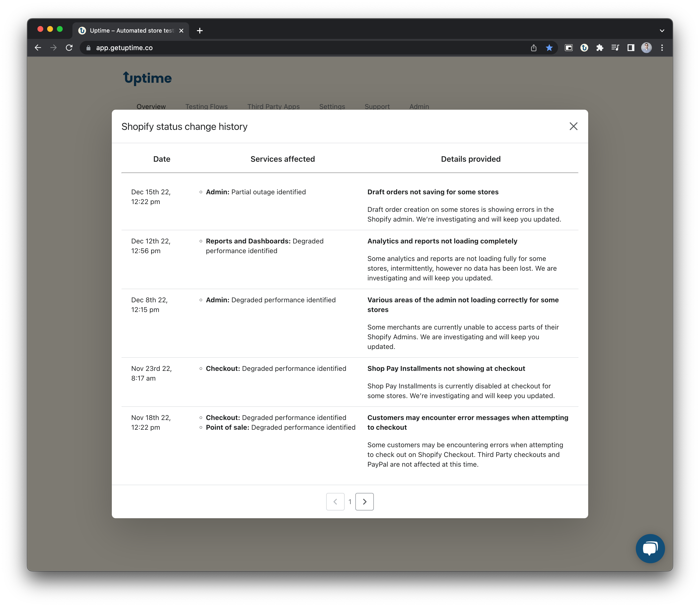Close the Uptime browser tab
The width and height of the screenshot is (700, 607).
click(181, 30)
